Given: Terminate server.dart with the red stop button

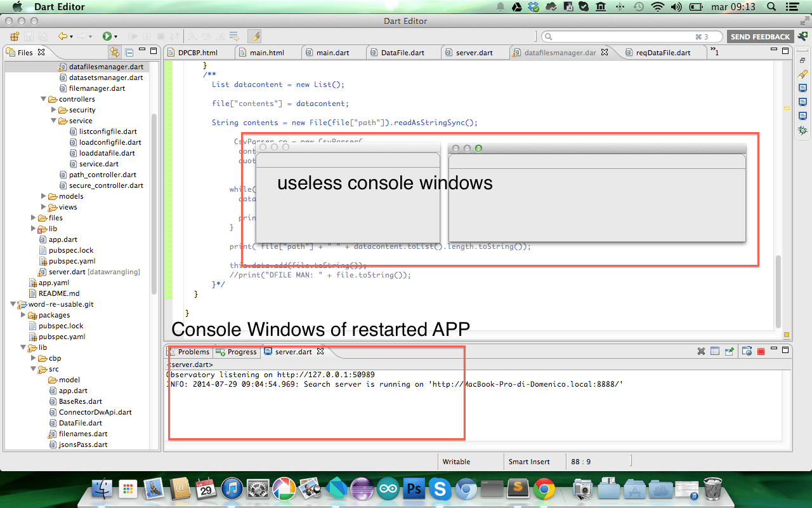Looking at the screenshot, I should pyautogui.click(x=761, y=351).
